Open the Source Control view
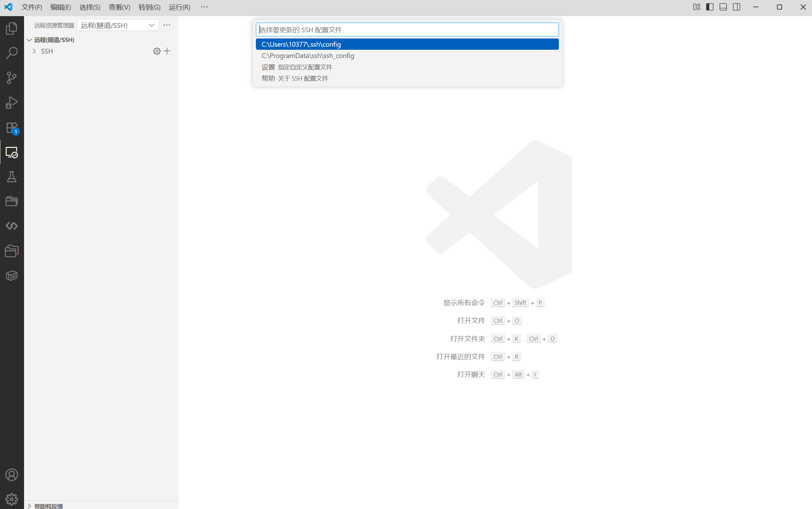Image resolution: width=812 pixels, height=509 pixels. [x=12, y=78]
